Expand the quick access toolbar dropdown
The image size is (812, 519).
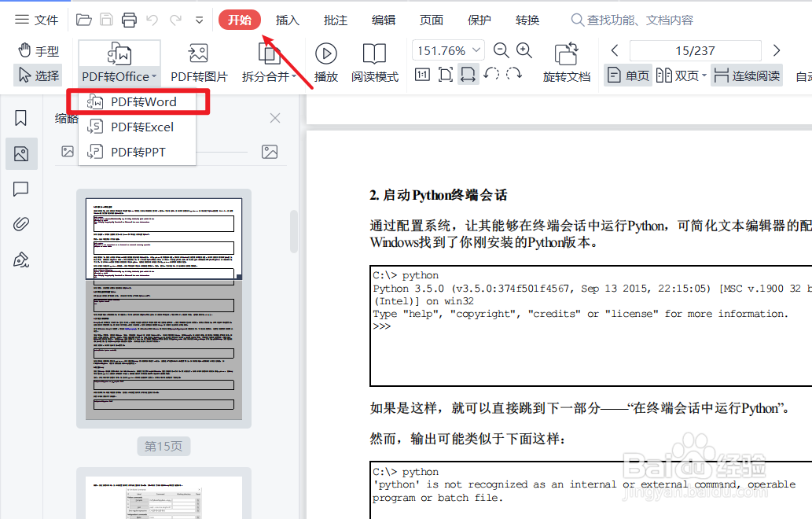(200, 20)
